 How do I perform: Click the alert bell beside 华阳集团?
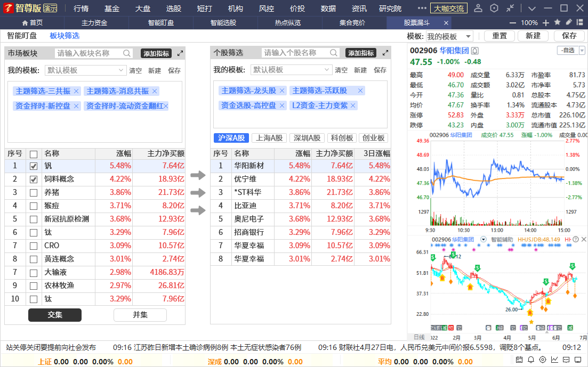475,51
